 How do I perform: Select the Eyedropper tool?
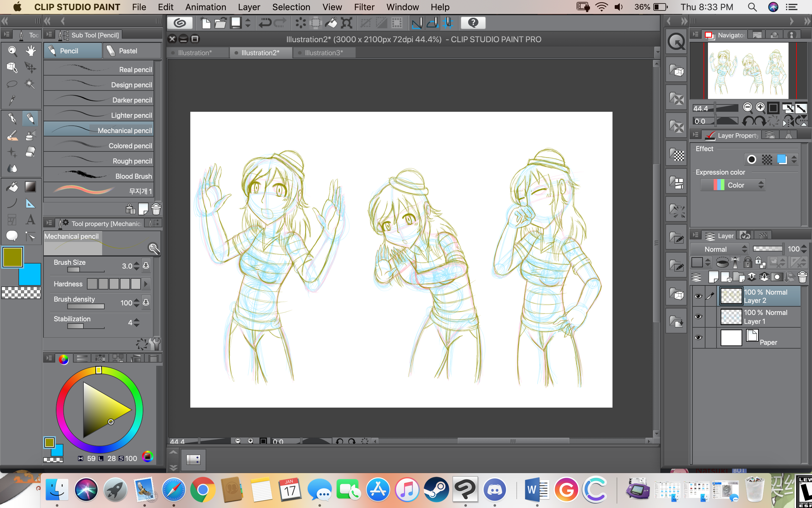pyautogui.click(x=12, y=100)
